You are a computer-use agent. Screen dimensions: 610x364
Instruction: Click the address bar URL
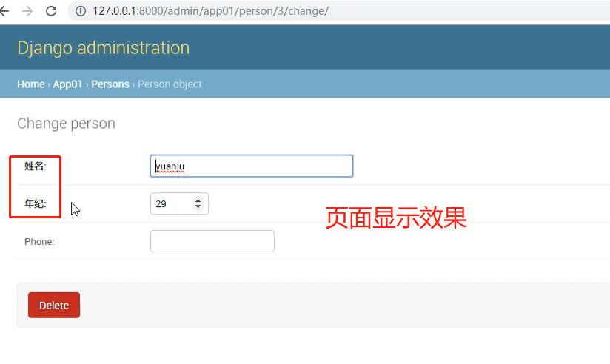click(x=210, y=11)
